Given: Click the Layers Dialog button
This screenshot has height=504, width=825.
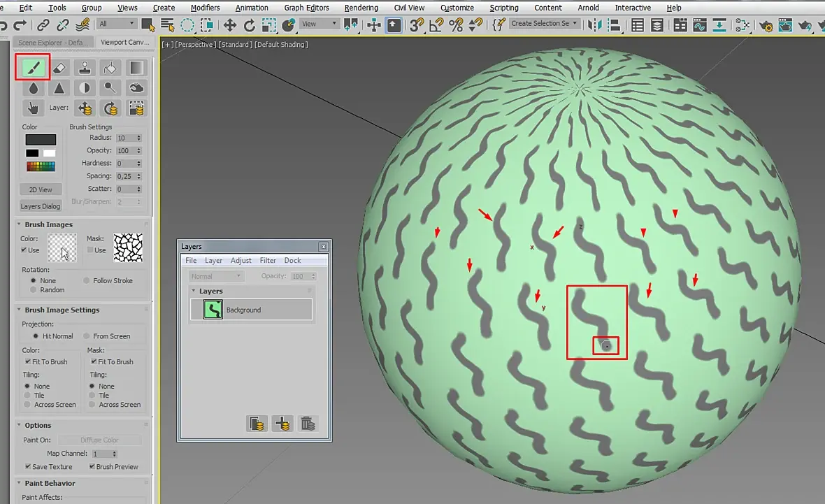Looking at the screenshot, I should (x=41, y=206).
